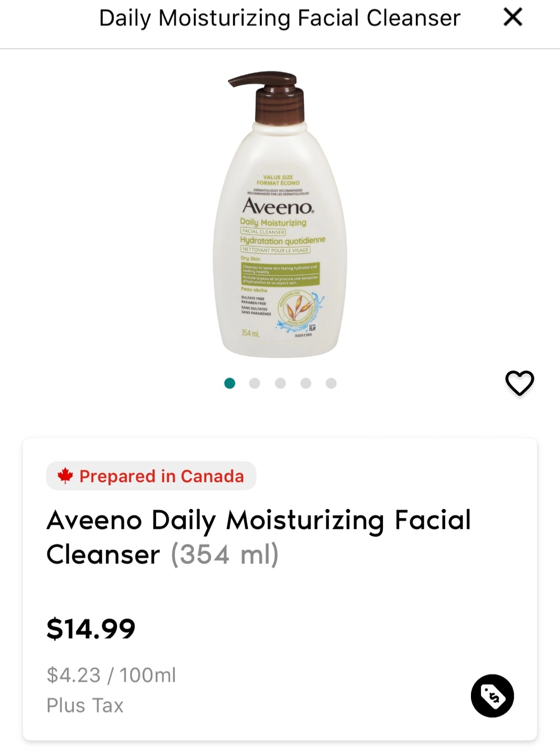Go to the fifth carousel dot

(x=331, y=383)
